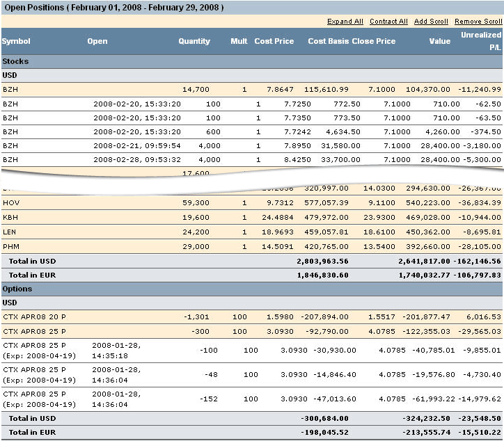Click the stocks Total in EUR row label
Image resolution: width=504 pixels, height=441 pixels.
(32, 275)
